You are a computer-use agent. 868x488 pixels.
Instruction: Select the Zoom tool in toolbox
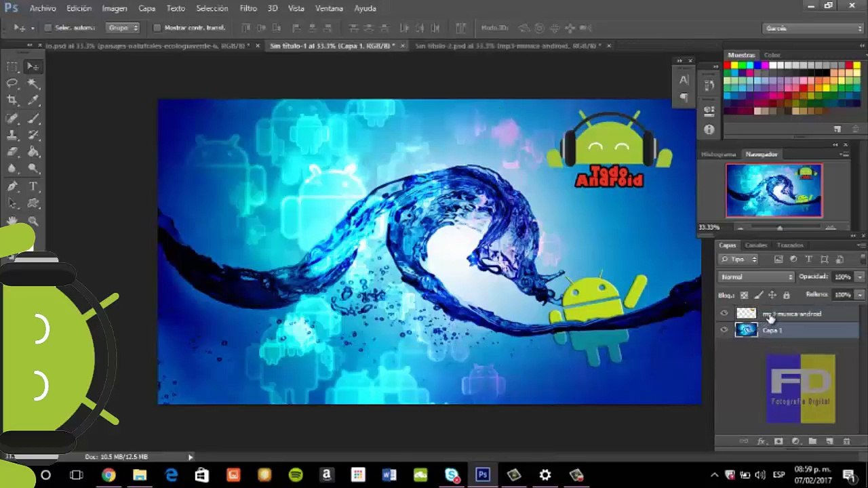click(x=33, y=221)
